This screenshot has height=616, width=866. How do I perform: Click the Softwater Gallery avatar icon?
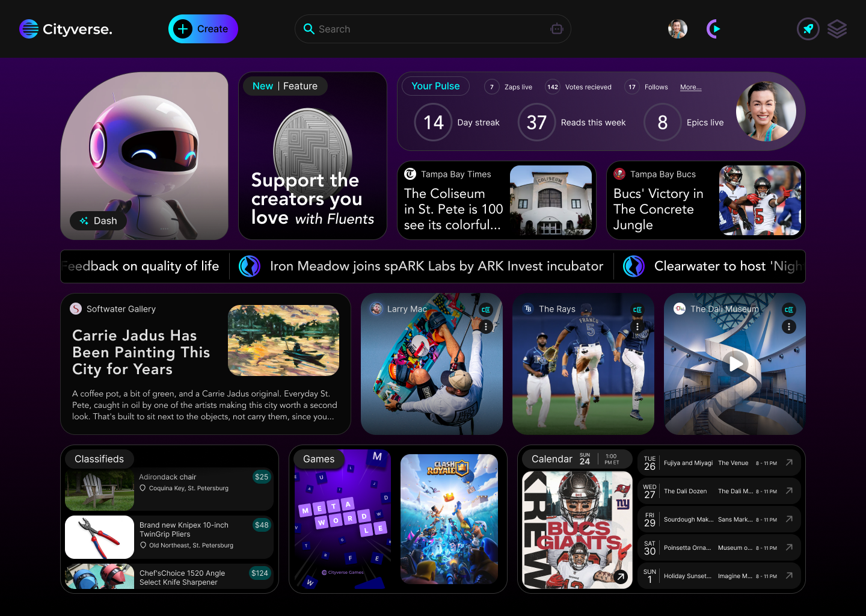76,309
